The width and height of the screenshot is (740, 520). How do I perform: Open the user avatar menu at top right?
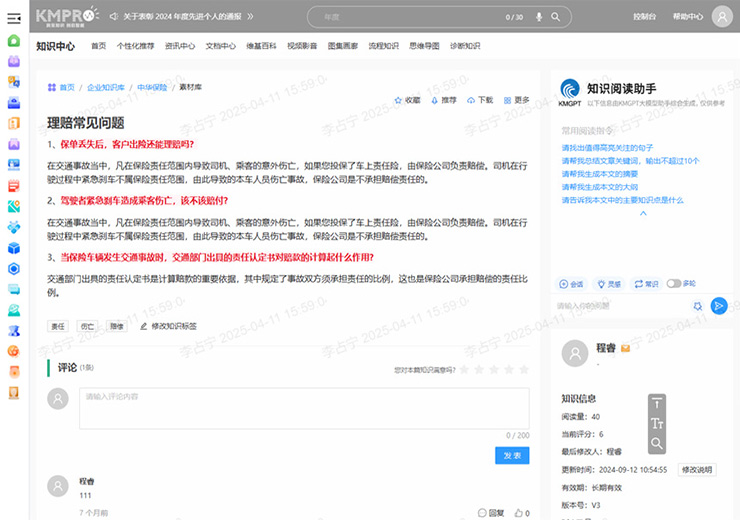(x=722, y=17)
